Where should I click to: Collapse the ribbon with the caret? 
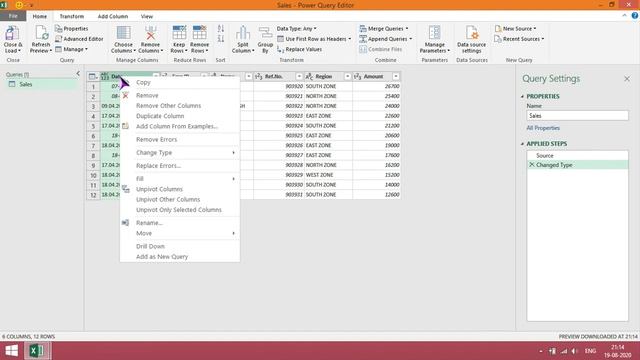tap(624, 16)
